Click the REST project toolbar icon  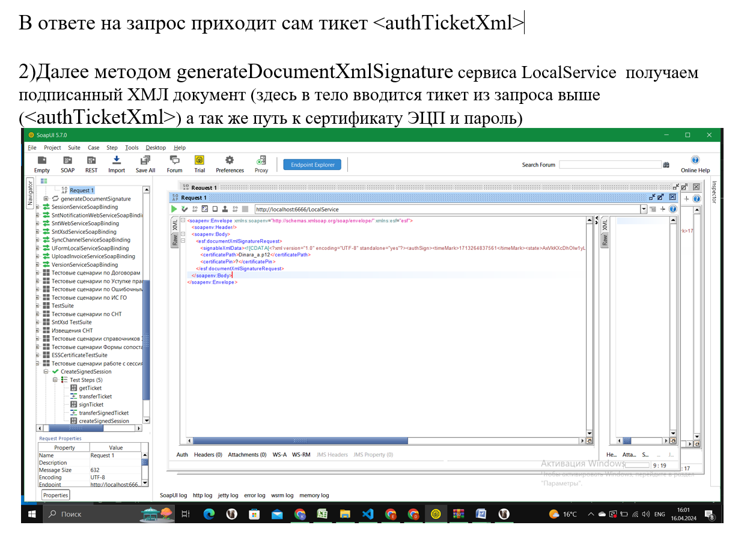coord(91,163)
